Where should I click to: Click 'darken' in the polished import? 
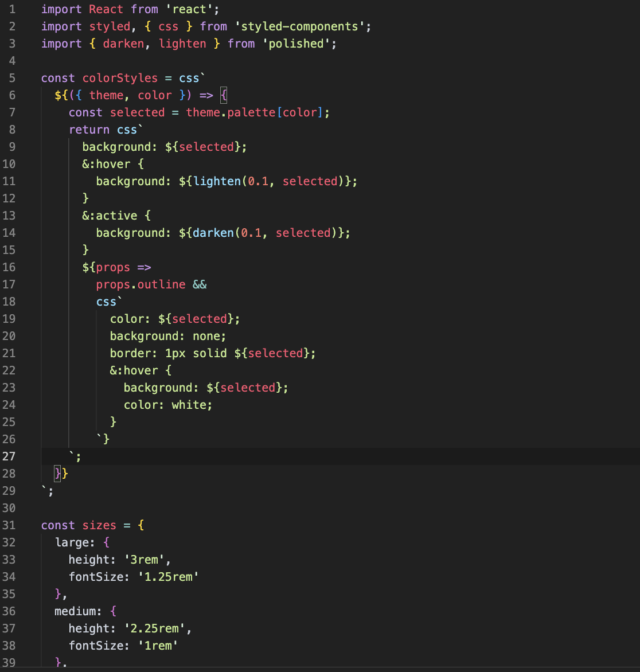coord(123,44)
